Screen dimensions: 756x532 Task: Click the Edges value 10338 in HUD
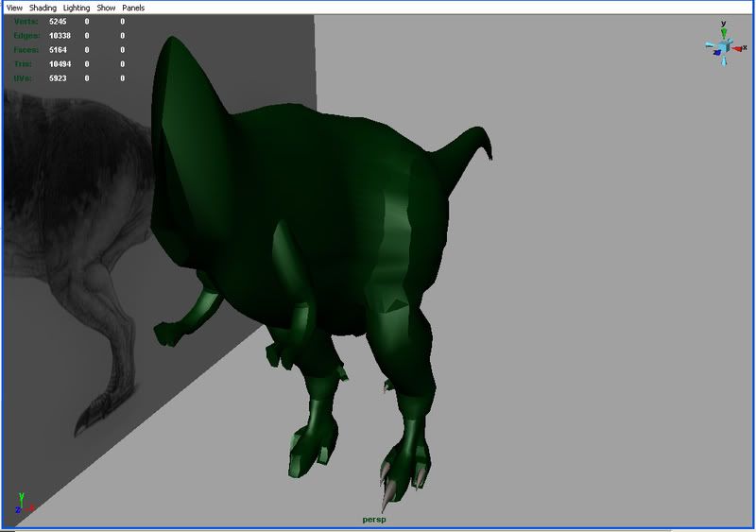click(x=60, y=36)
